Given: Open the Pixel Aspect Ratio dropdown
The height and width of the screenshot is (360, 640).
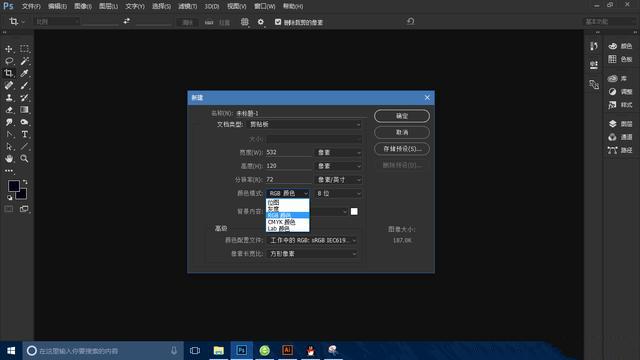Looking at the screenshot, I should [x=312, y=254].
